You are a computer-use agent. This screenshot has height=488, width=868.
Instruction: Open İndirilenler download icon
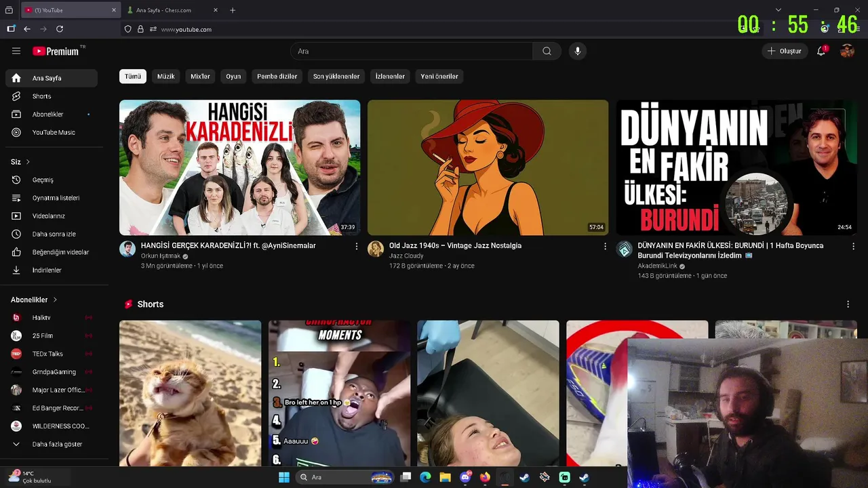coord(16,270)
